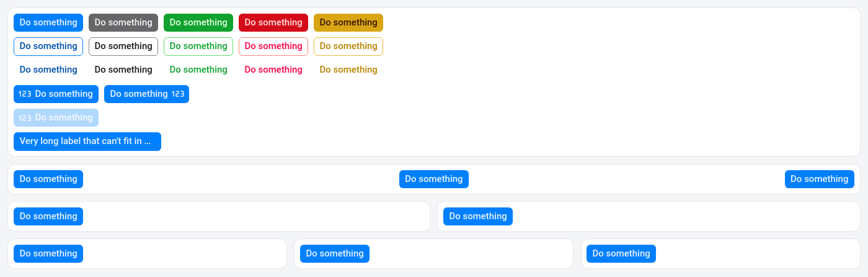Click the borderless green text Do something

coord(198,70)
